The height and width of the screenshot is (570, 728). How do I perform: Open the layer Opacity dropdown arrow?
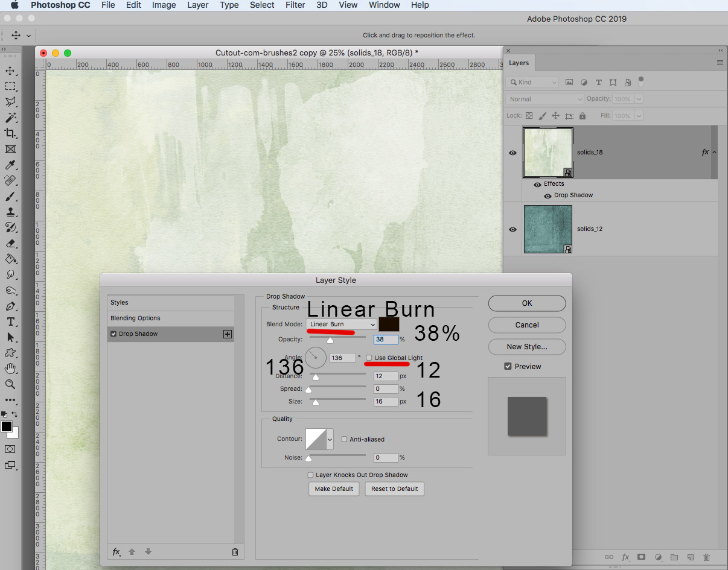[x=639, y=99]
